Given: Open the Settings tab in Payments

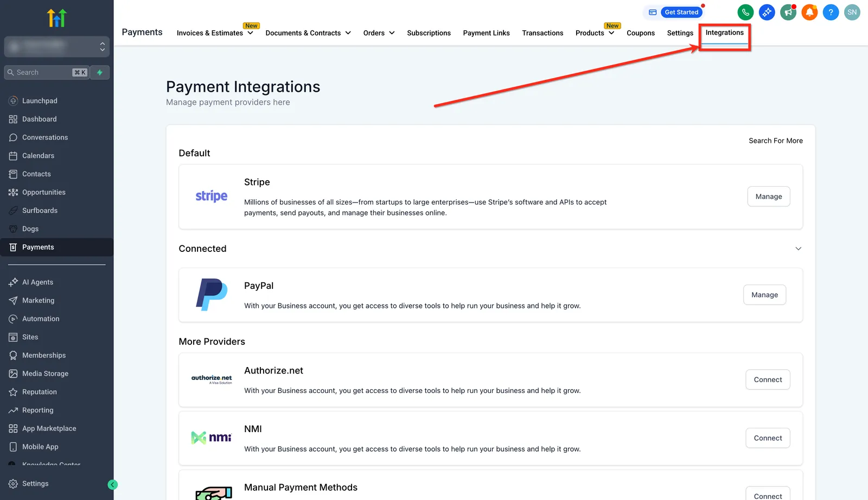Looking at the screenshot, I should click(x=680, y=33).
